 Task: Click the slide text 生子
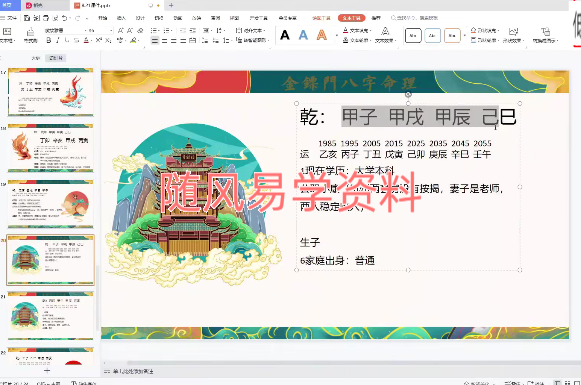(x=310, y=242)
